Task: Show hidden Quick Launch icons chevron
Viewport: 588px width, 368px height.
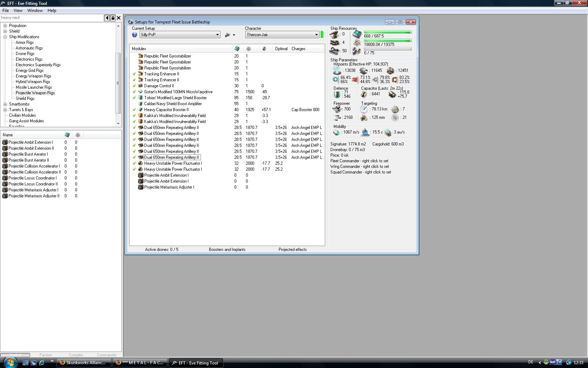Action: [x=52, y=361]
